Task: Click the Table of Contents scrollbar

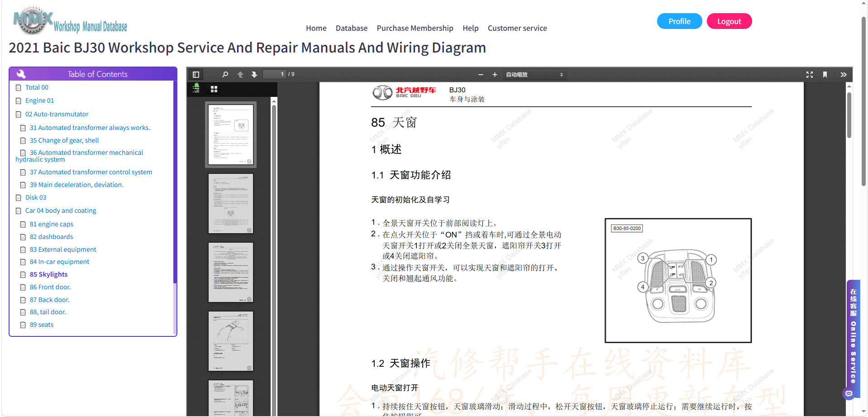Action: click(175, 182)
